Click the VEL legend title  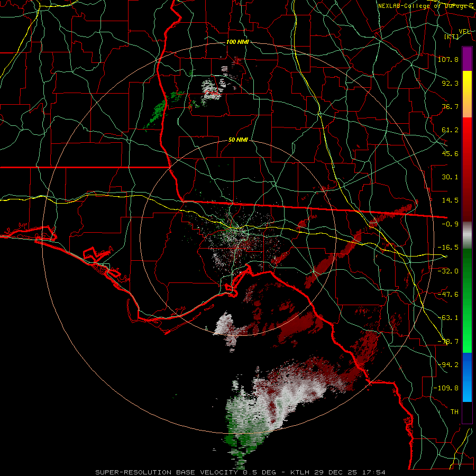pos(464,32)
